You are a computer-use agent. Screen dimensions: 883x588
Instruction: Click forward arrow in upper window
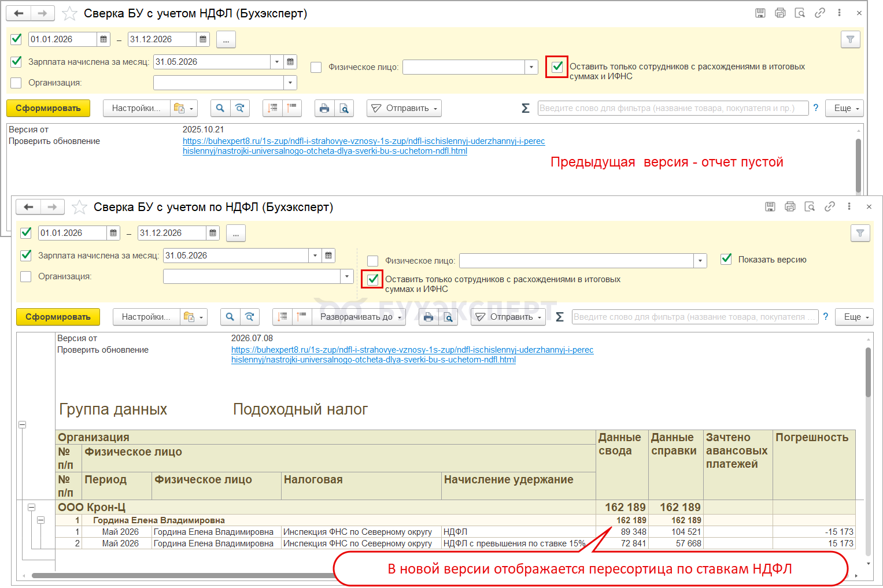point(42,13)
